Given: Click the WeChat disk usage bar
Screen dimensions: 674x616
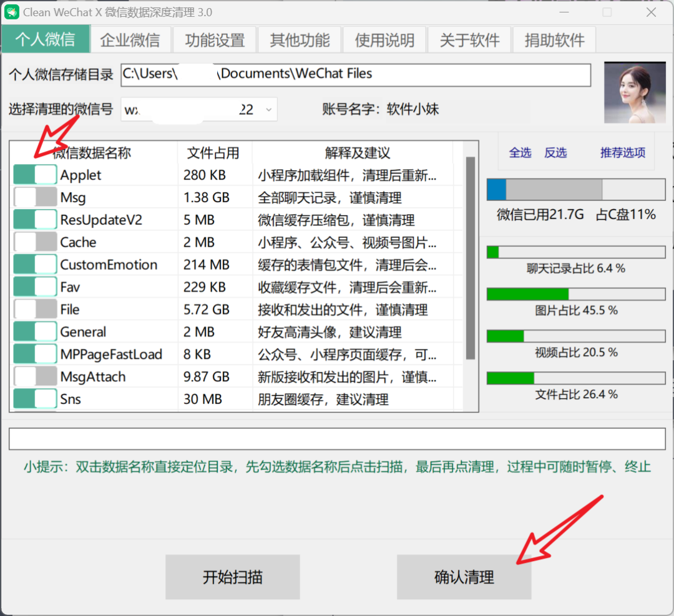Looking at the screenshot, I should pyautogui.click(x=576, y=190).
